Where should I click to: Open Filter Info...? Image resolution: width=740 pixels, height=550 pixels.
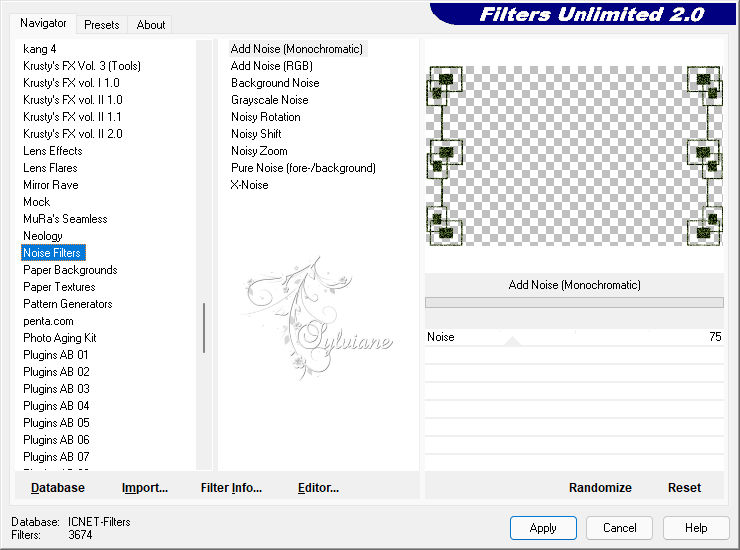click(231, 488)
